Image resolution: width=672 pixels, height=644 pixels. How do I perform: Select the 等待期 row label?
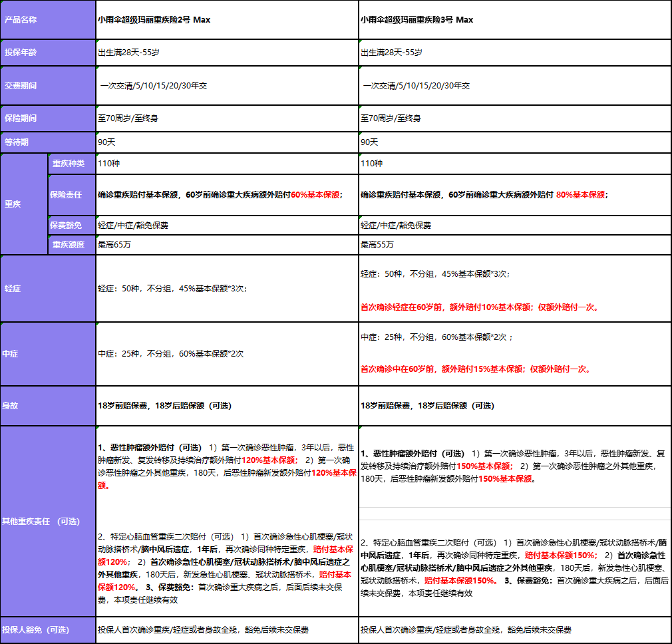pos(48,142)
